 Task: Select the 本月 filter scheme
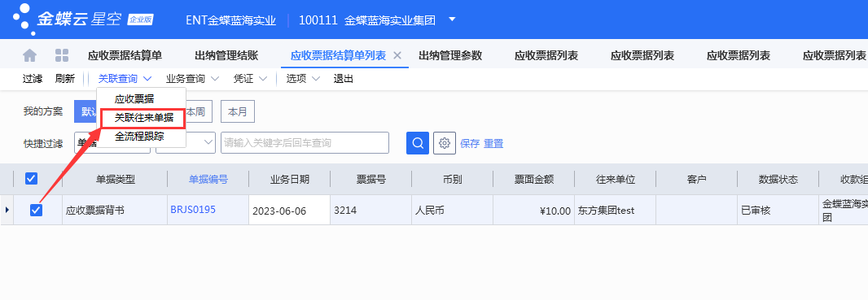[238, 111]
